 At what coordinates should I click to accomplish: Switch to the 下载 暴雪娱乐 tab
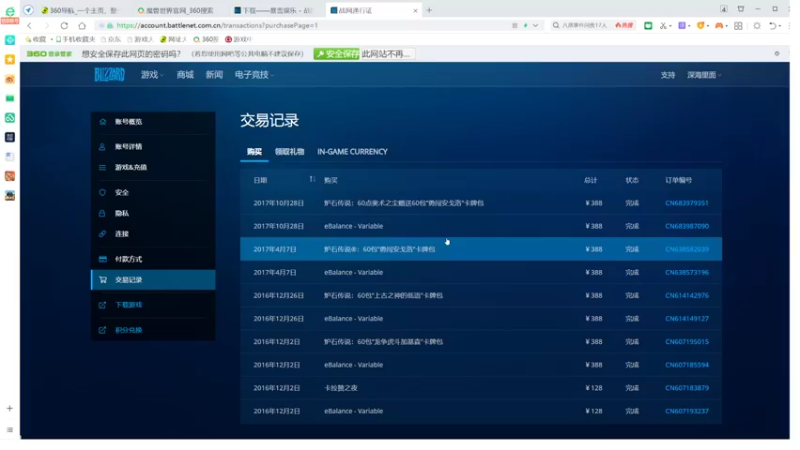(274, 10)
